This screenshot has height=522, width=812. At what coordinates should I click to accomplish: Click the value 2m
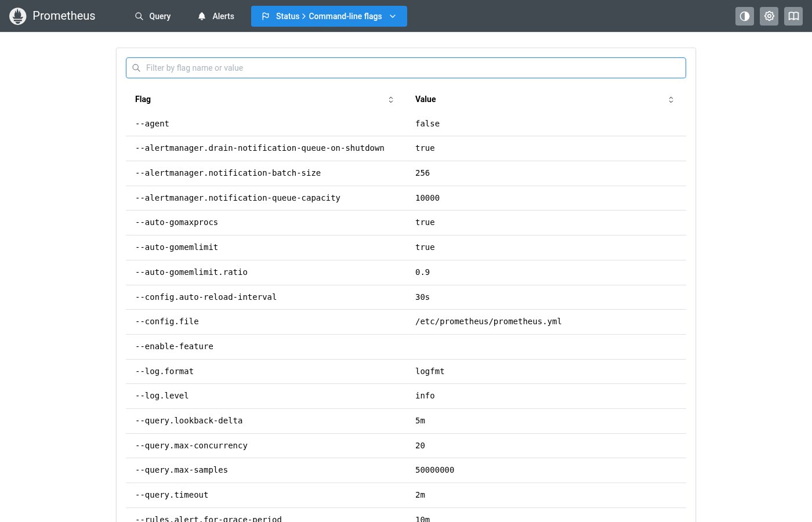click(x=420, y=495)
